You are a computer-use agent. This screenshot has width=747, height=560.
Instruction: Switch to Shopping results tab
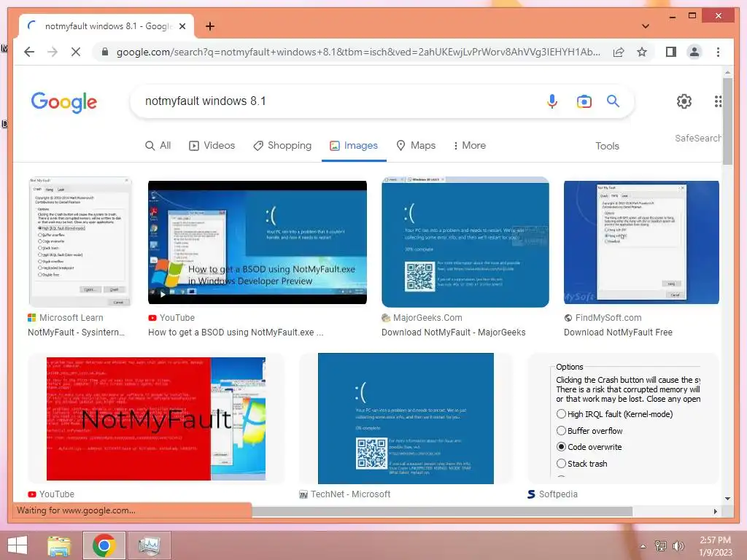click(282, 146)
